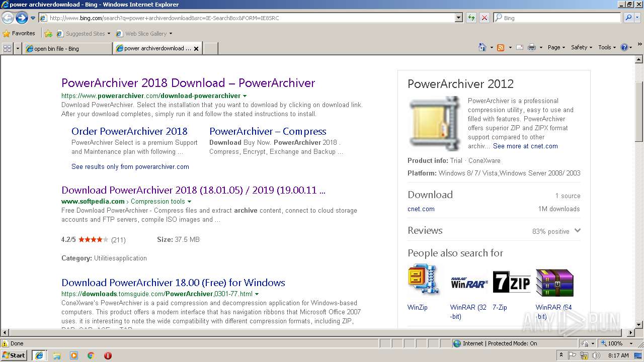Open search provider dropdown arrow
This screenshot has height=362, width=644.
pyautogui.click(x=638, y=18)
